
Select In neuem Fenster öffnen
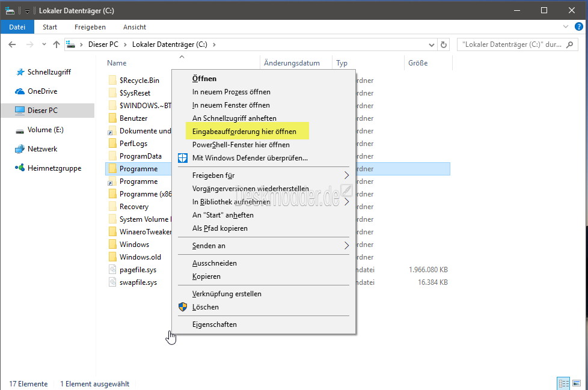263,105
